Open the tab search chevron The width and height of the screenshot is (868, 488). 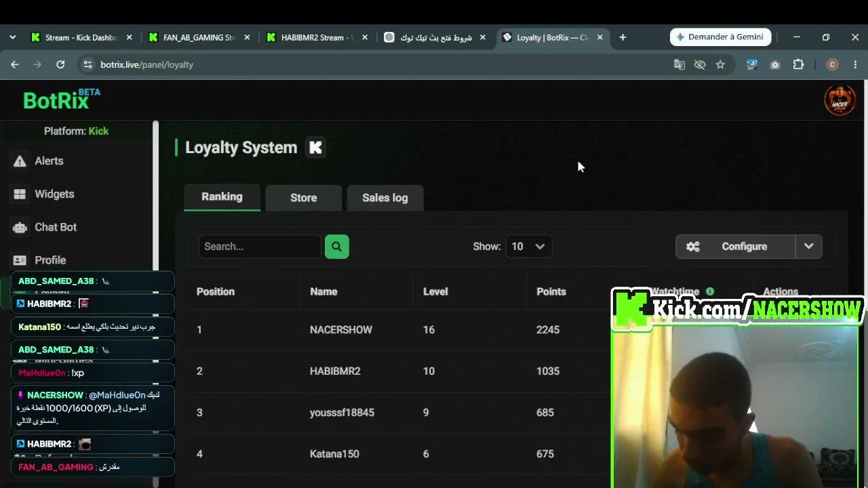pyautogui.click(x=12, y=37)
